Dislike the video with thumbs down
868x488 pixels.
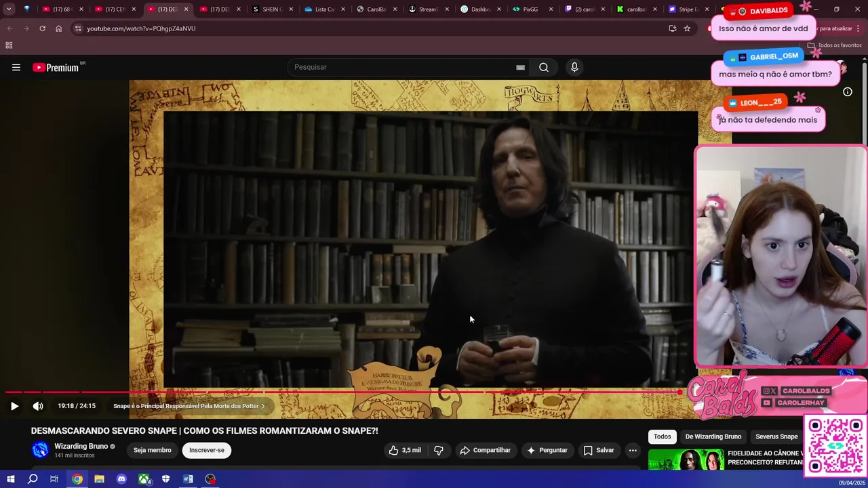coord(438,450)
